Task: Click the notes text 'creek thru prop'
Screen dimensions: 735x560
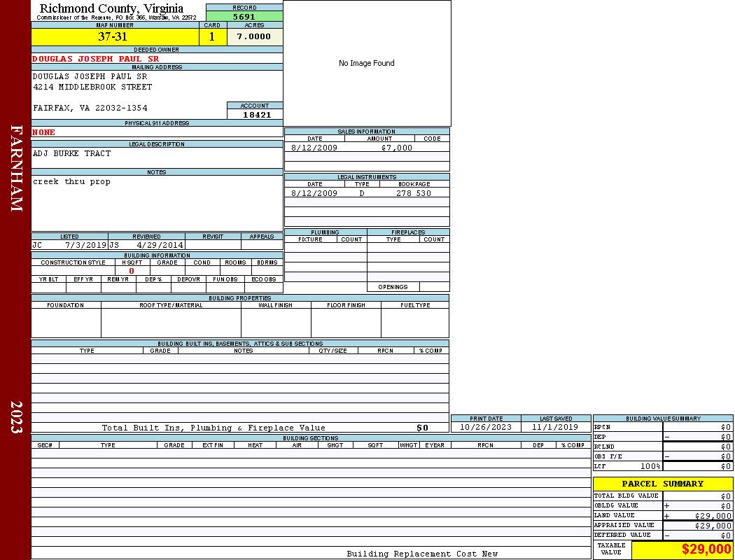Action: (x=71, y=181)
